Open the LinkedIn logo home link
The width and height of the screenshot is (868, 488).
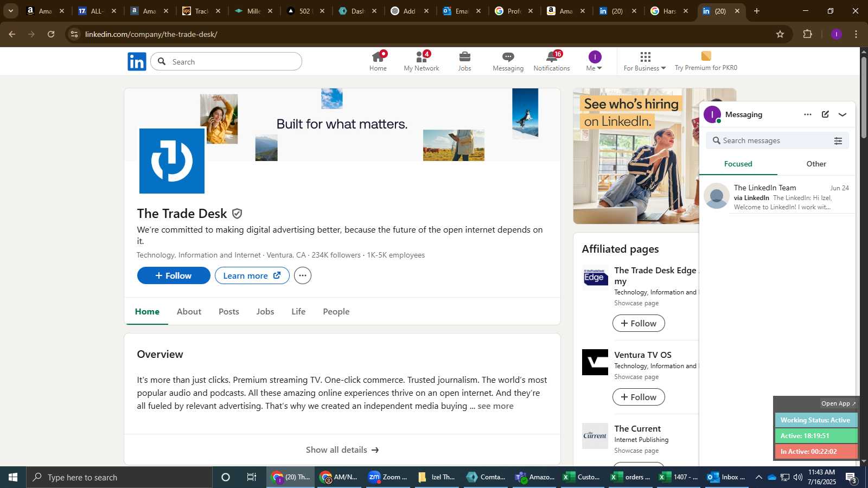point(137,62)
